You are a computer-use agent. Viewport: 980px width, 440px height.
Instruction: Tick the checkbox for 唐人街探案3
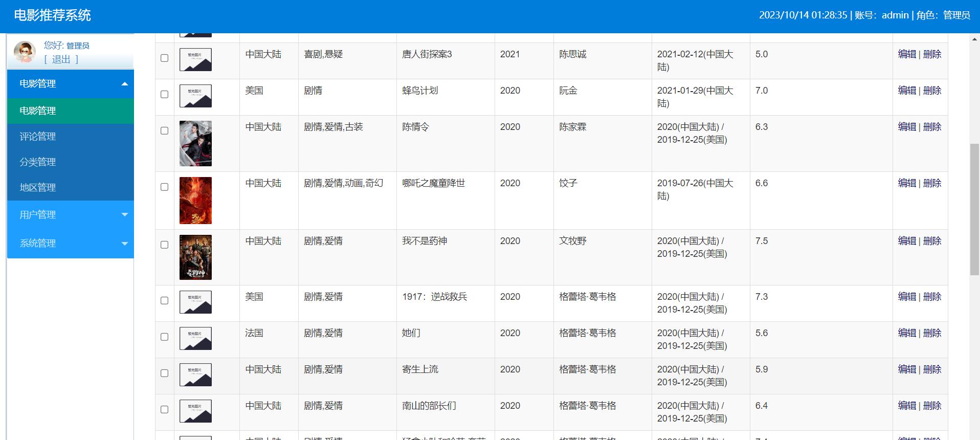165,58
